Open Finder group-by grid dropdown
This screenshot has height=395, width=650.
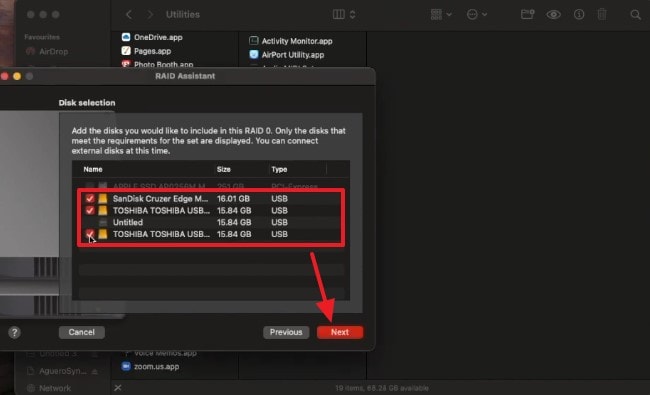[441, 15]
